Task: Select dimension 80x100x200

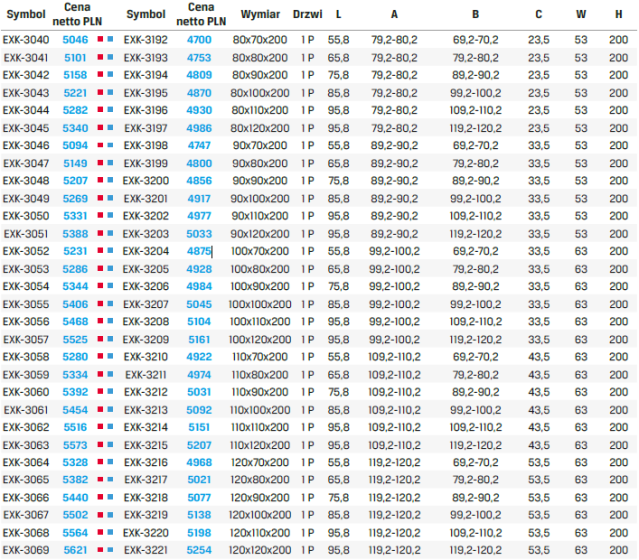Action: click(260, 93)
